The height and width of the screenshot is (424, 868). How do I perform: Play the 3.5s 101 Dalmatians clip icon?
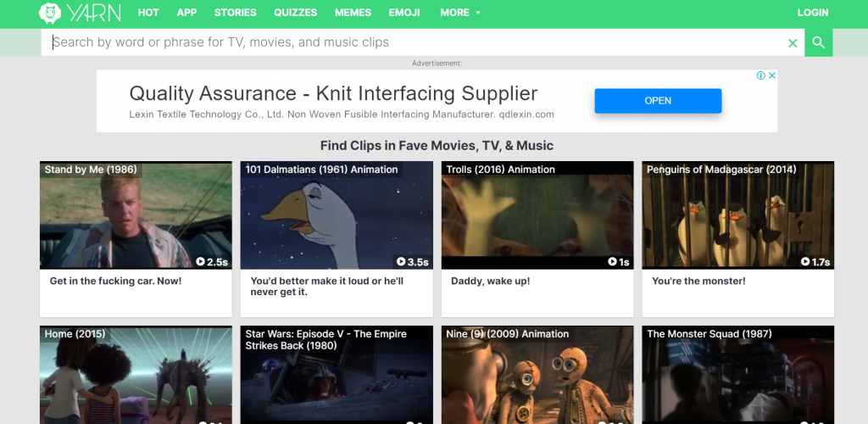point(401,261)
